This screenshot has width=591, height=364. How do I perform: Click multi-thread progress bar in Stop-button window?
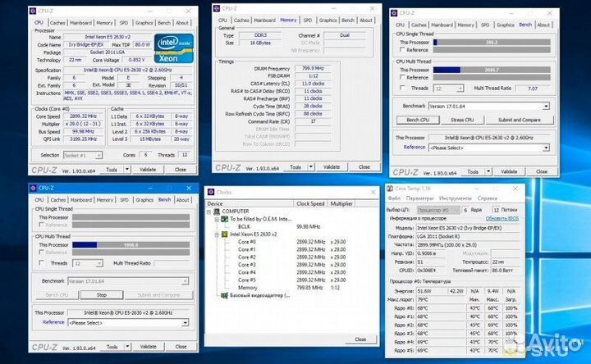click(x=131, y=244)
